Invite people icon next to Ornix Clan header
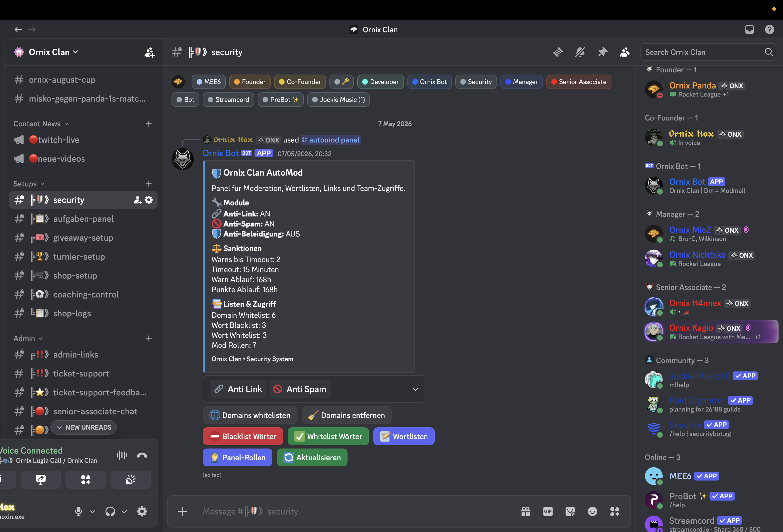783x532 pixels. (149, 52)
